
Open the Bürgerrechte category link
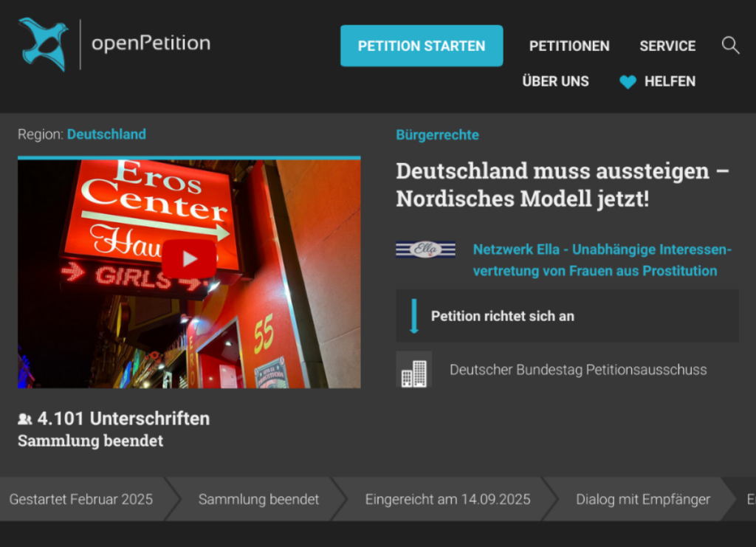click(437, 135)
